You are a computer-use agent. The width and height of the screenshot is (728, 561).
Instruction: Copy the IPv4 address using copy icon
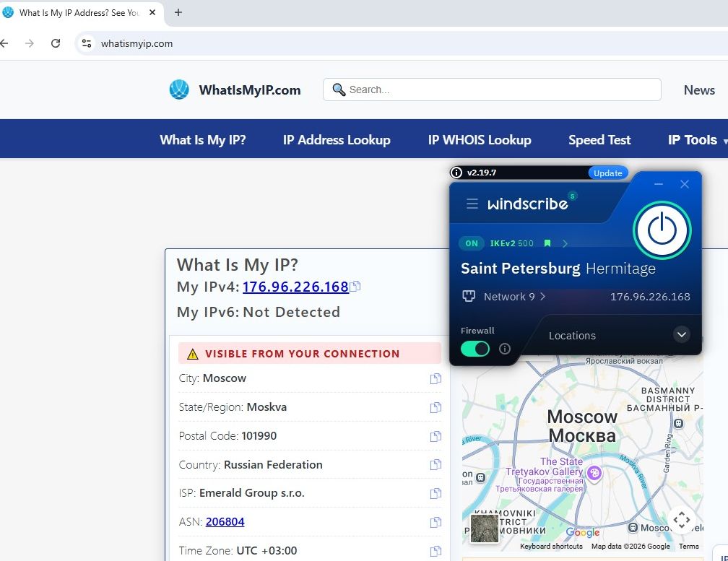point(355,287)
